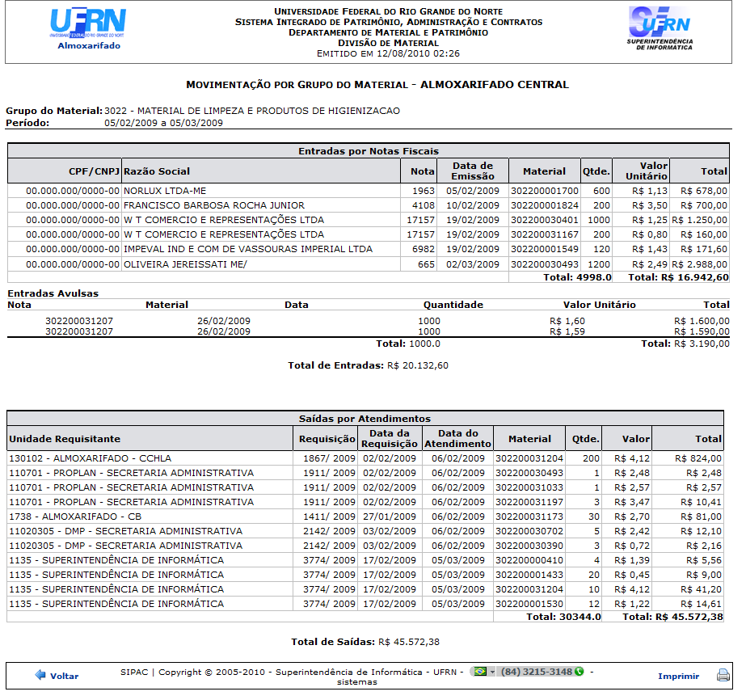Image resolution: width=746 pixels, height=700 pixels.
Task: Click the Data do Atendimento column header
Action: coord(457,438)
